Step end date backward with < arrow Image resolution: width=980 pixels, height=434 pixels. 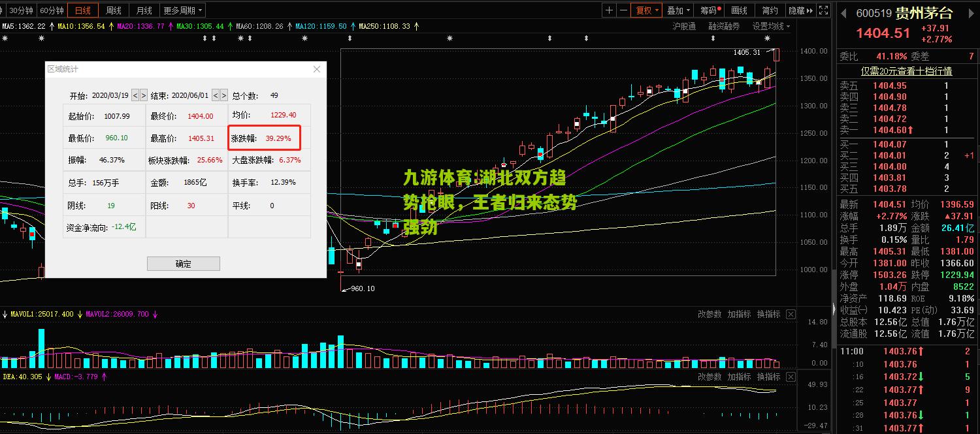click(x=216, y=95)
